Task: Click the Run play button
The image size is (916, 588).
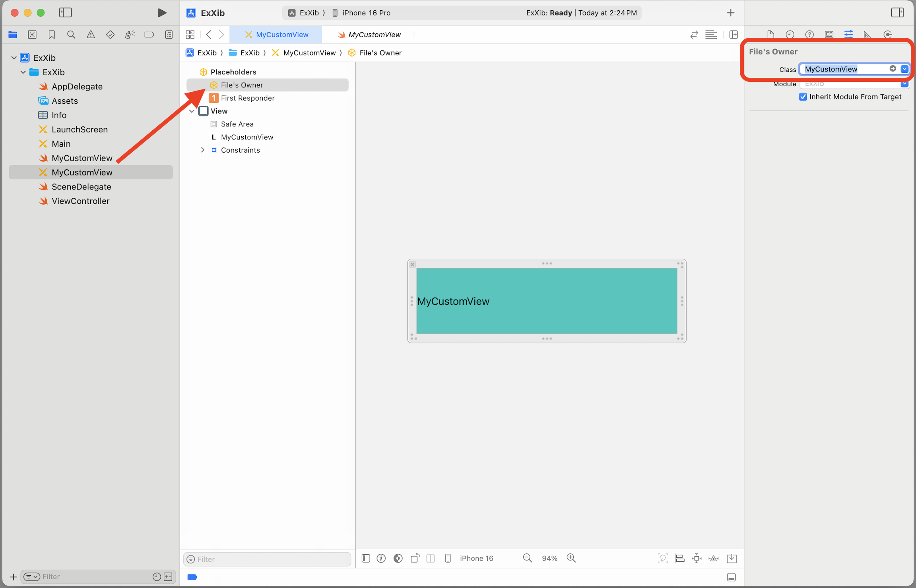Action: [162, 13]
